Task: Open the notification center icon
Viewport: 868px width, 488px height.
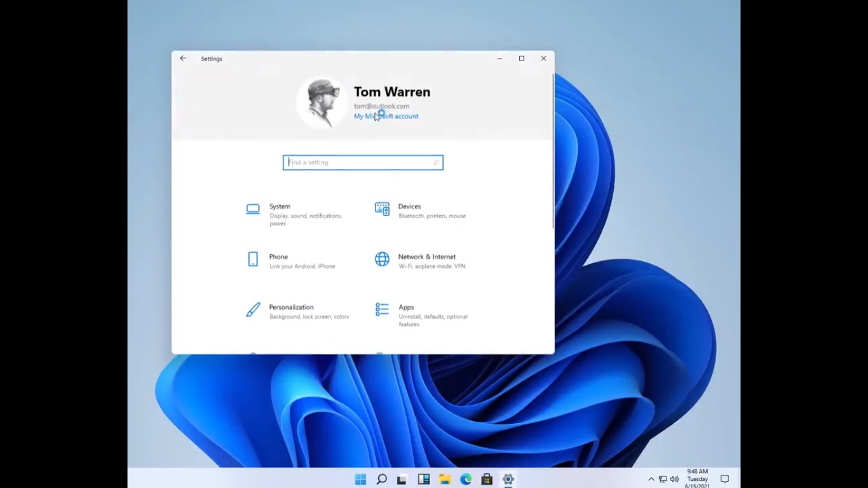Action: (x=724, y=479)
